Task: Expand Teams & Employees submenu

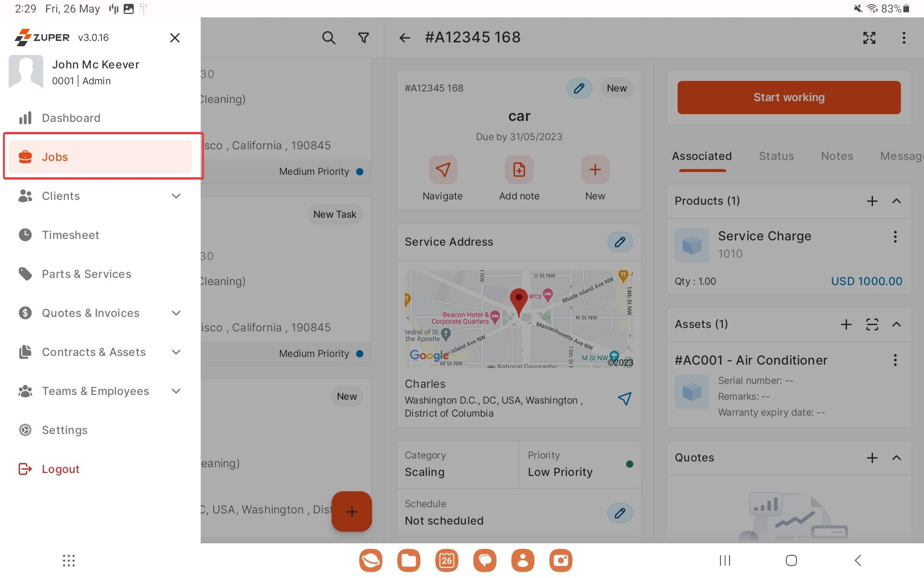Action: pyautogui.click(x=176, y=391)
